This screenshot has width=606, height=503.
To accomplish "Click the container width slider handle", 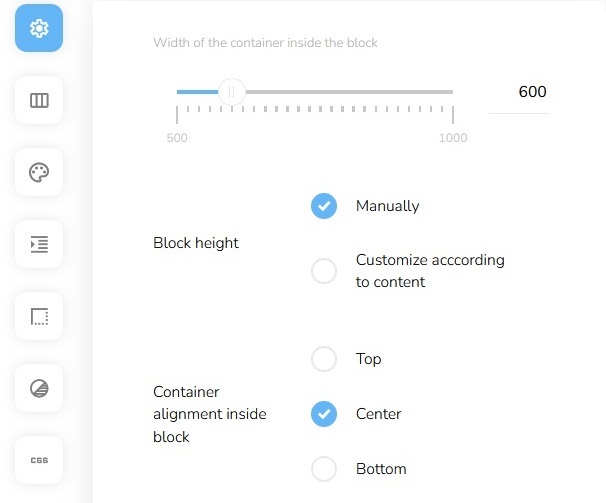I will click(231, 92).
